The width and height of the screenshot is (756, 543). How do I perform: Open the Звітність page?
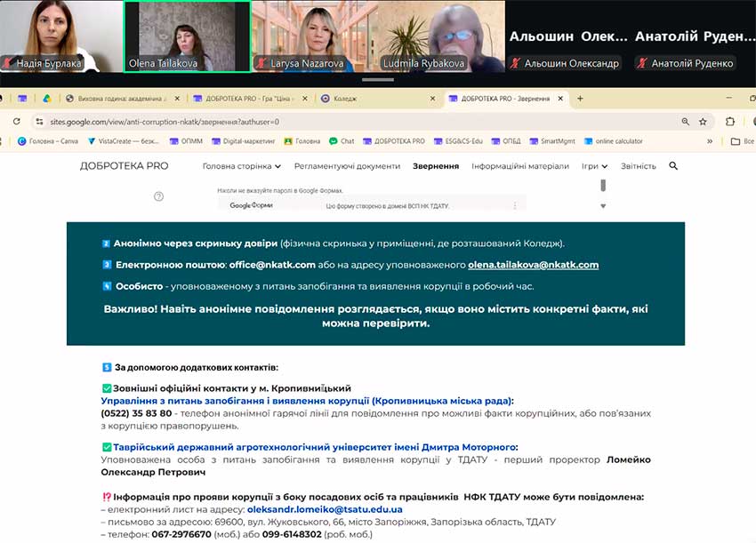(x=639, y=165)
